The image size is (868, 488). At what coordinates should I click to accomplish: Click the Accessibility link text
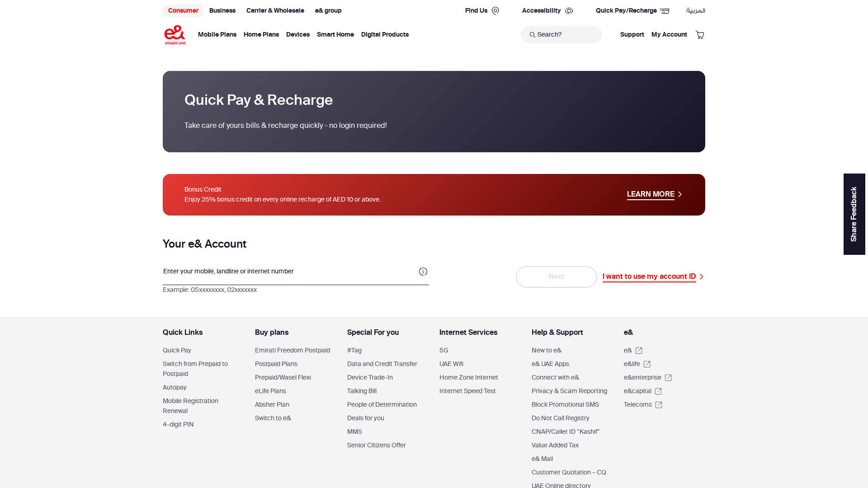541,11
